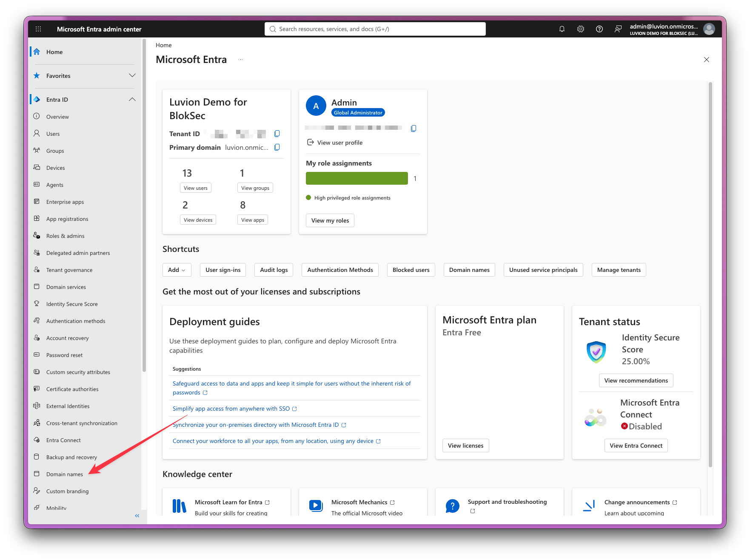The height and width of the screenshot is (560, 750).
Task: Copy the Admin user ID
Action: [413, 128]
